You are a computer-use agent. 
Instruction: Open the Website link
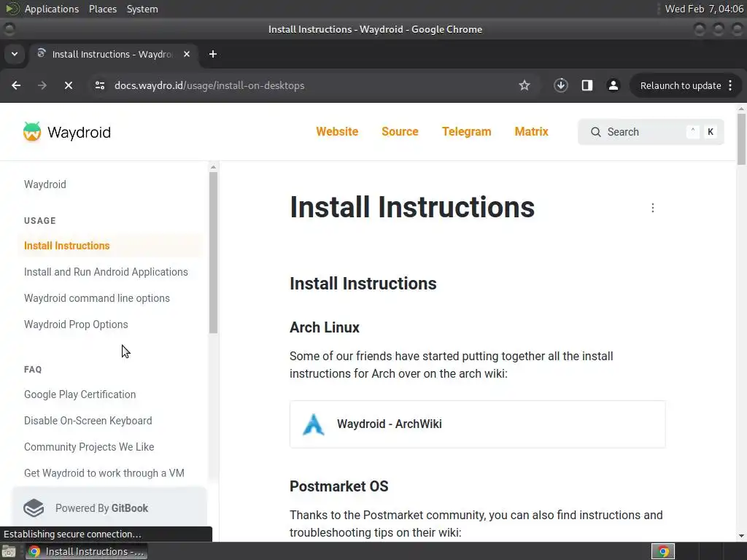click(337, 132)
